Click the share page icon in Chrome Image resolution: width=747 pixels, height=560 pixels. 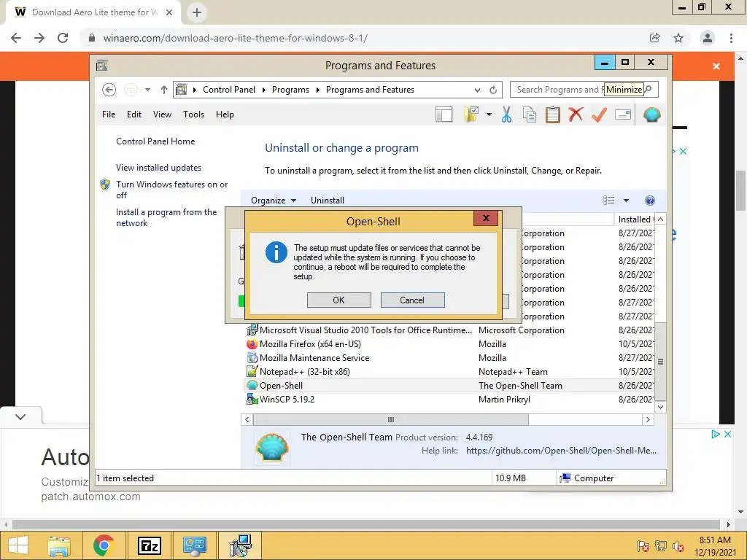coord(655,38)
